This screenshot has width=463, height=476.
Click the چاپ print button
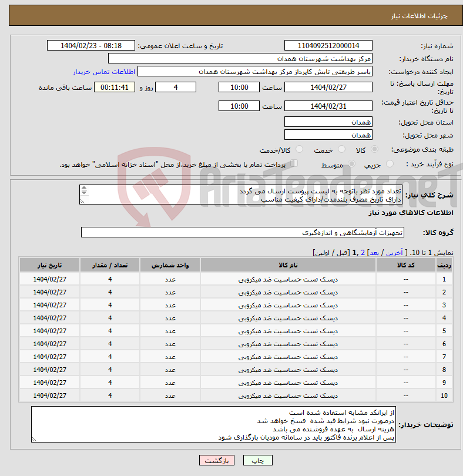(258, 460)
